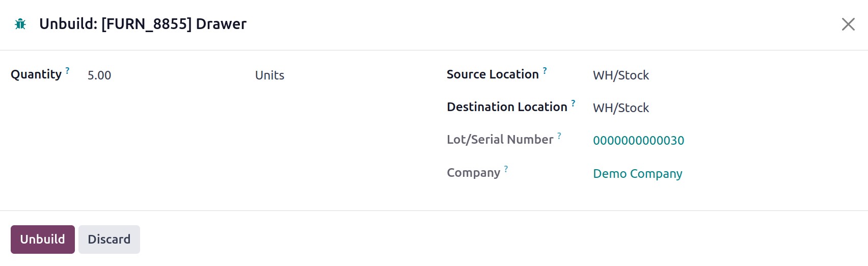
Task: Select the Destination Location WH/Stock field
Action: click(x=723, y=108)
